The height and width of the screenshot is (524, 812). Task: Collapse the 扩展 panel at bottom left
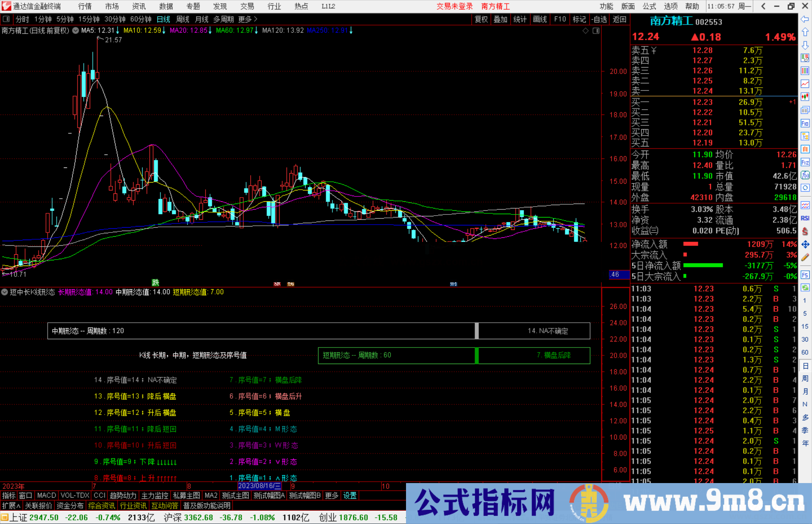(11, 506)
